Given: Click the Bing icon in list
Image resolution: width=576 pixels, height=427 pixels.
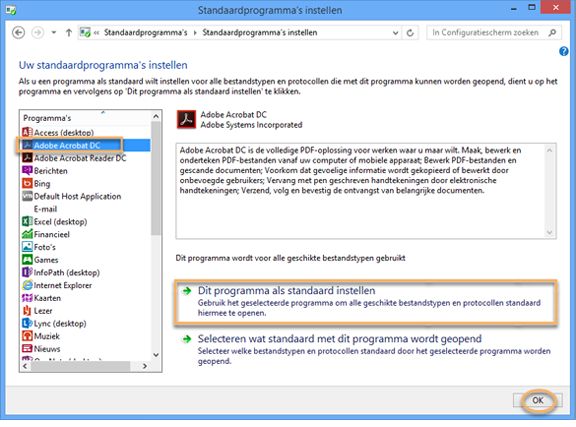Looking at the screenshot, I should point(27,183).
